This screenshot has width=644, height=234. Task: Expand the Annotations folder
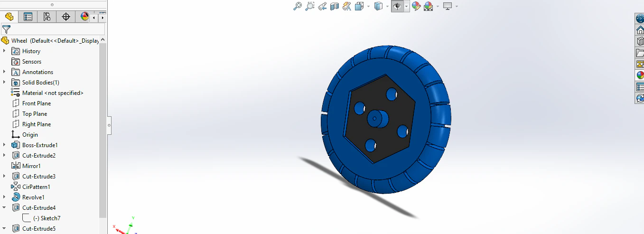[x=4, y=72]
